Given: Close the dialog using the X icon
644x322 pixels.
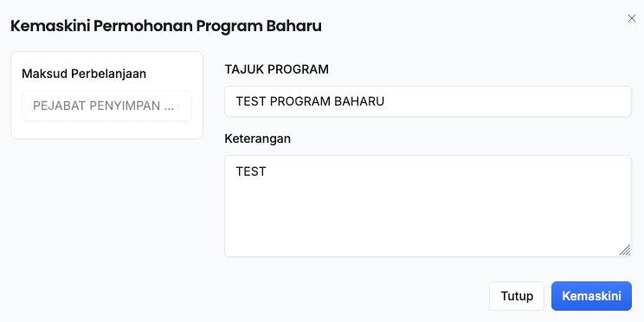Looking at the screenshot, I should pos(632,18).
